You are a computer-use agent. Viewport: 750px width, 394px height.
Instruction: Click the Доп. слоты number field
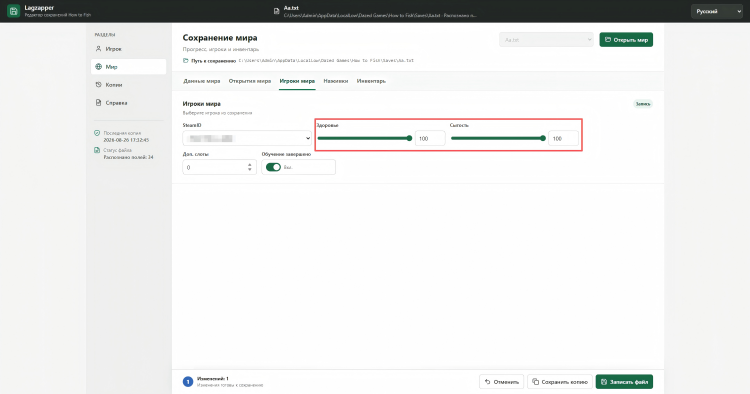(219, 167)
